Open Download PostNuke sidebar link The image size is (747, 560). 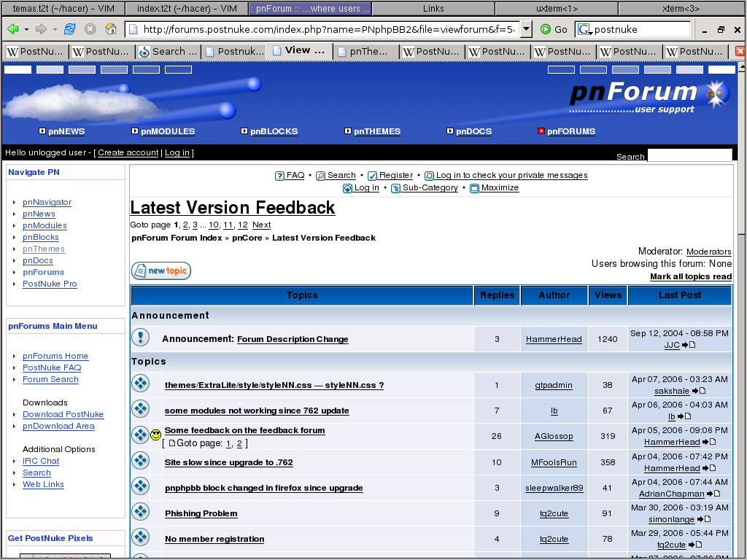[63, 414]
